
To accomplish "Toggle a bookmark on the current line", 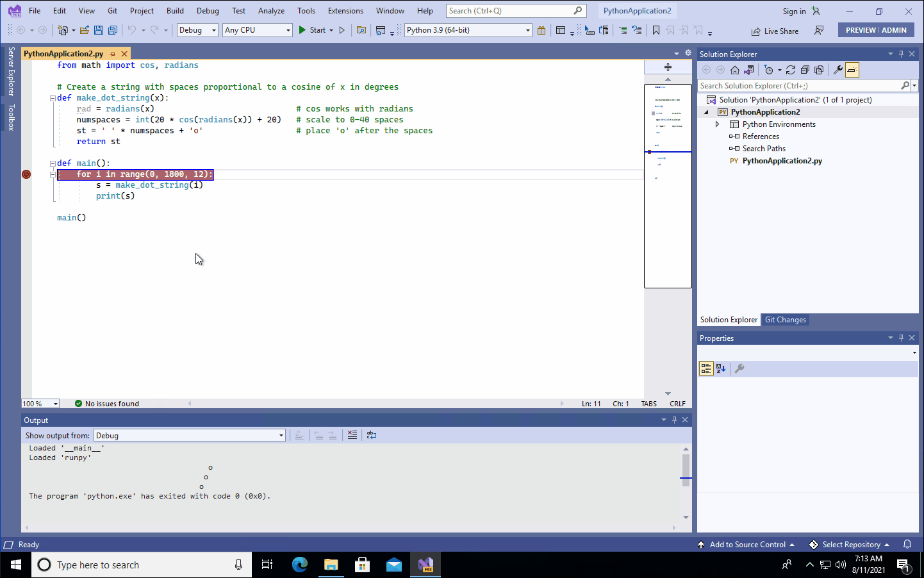I will pos(656,30).
